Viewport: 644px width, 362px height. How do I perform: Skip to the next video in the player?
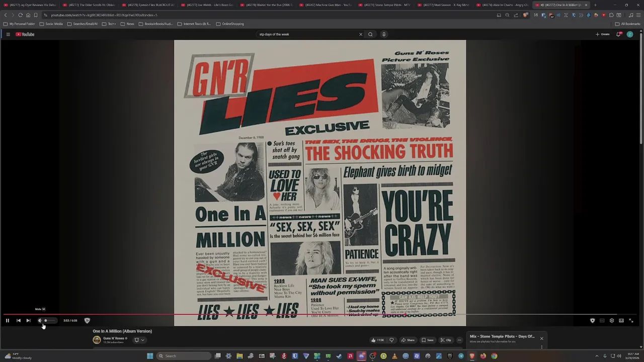(x=28, y=320)
